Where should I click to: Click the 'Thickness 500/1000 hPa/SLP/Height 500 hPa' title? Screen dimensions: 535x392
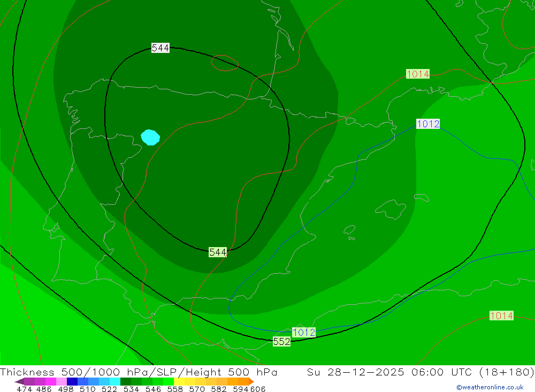[139, 372]
